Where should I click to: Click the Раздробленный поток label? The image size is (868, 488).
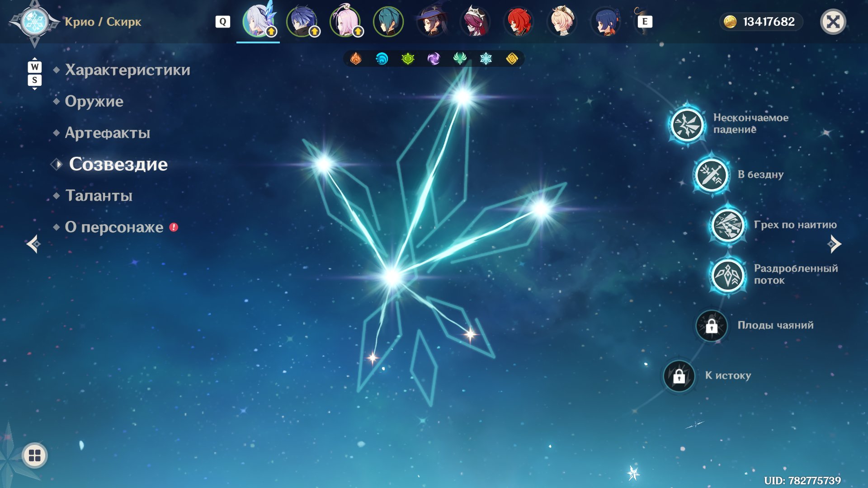[796, 274]
